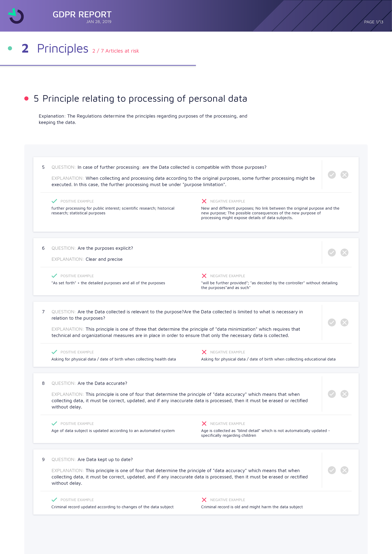Mark 'Are the Data accurate?' as yes
Image resolution: width=392 pixels, height=554 pixels.
tap(332, 394)
